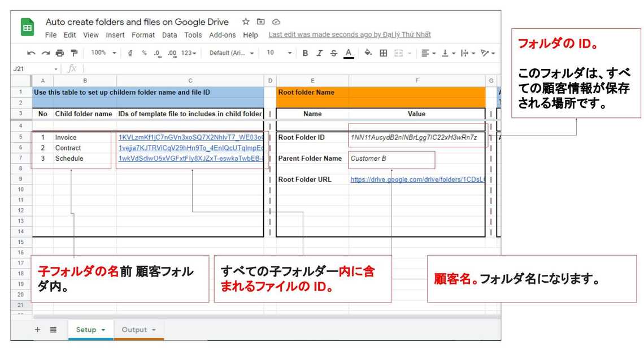Viewport: 644px width, 351px height.
Task: Print the spreadsheet with the printer icon
Action: tap(60, 53)
